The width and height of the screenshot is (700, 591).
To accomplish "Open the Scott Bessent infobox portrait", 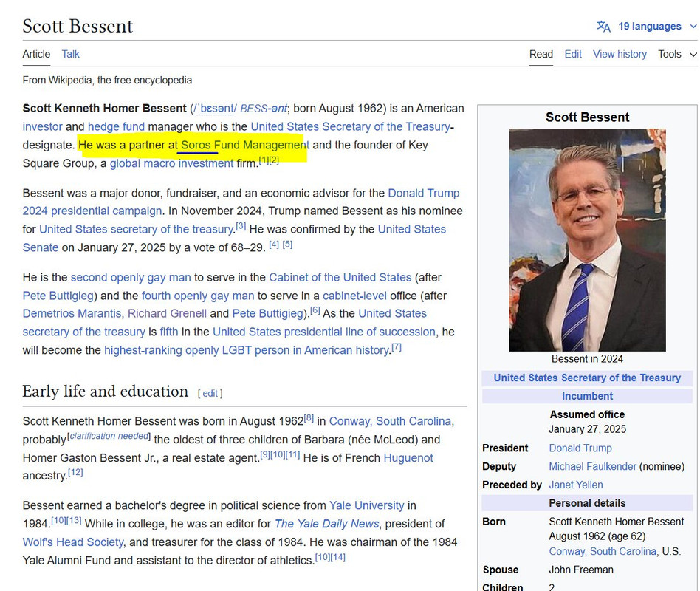I will click(587, 240).
